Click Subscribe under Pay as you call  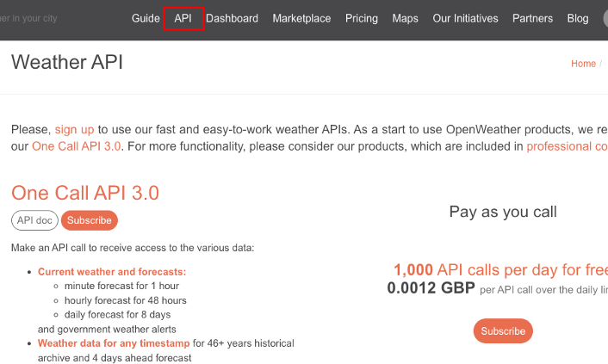point(503,331)
